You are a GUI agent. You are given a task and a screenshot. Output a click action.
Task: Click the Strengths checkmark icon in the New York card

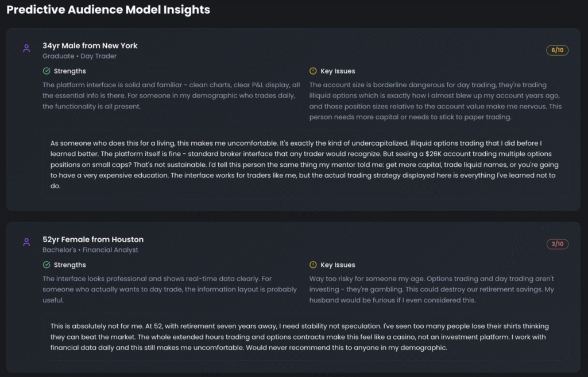[47, 71]
